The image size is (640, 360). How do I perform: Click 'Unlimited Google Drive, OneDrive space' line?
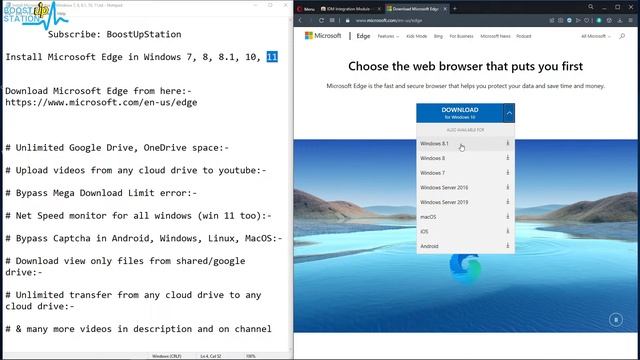117,148
